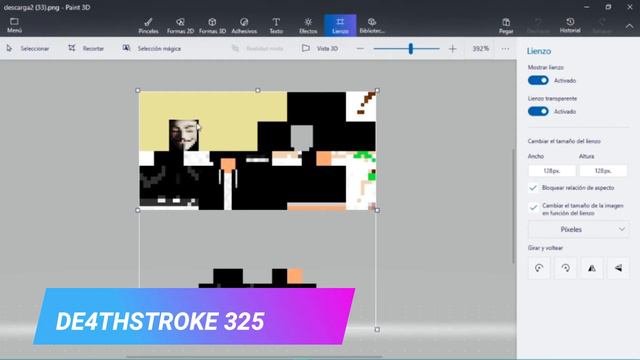
Task: Click the bottom-right canvas resize handle
Action: click(x=377, y=329)
